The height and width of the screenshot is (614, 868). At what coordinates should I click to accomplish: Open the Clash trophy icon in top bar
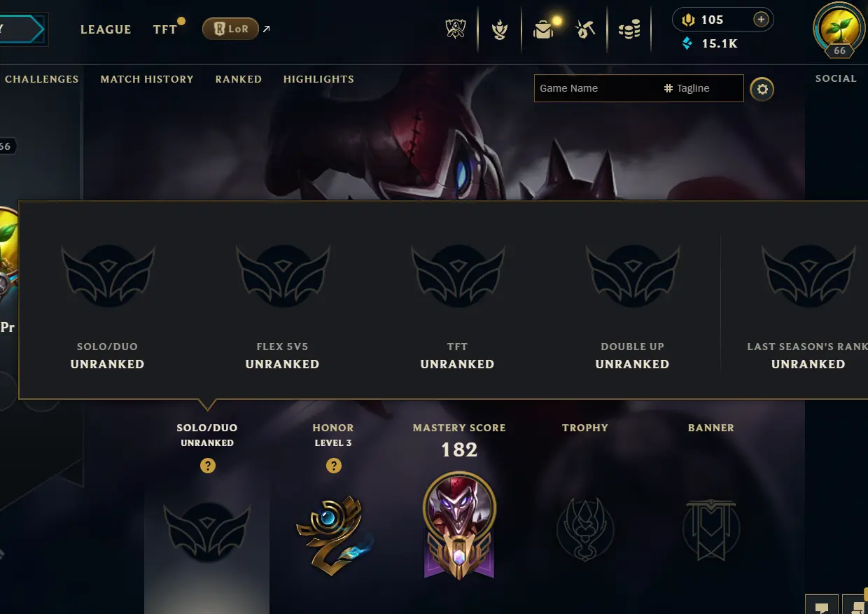[456, 29]
